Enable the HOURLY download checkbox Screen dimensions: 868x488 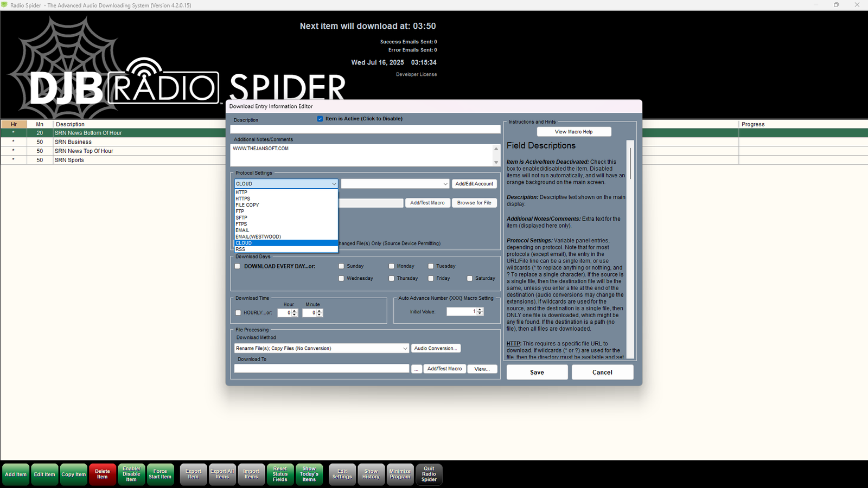coord(238,313)
